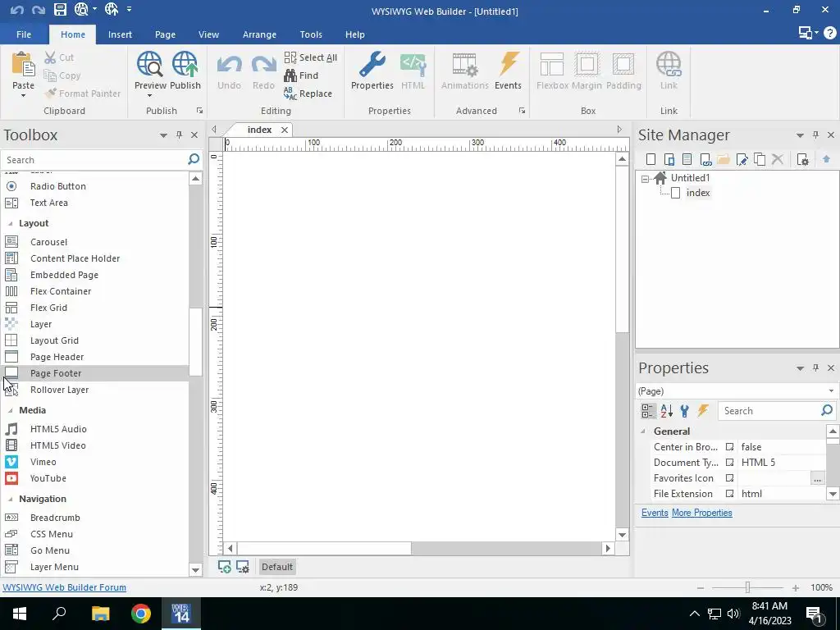Click the Preview globe icon

[x=149, y=64]
